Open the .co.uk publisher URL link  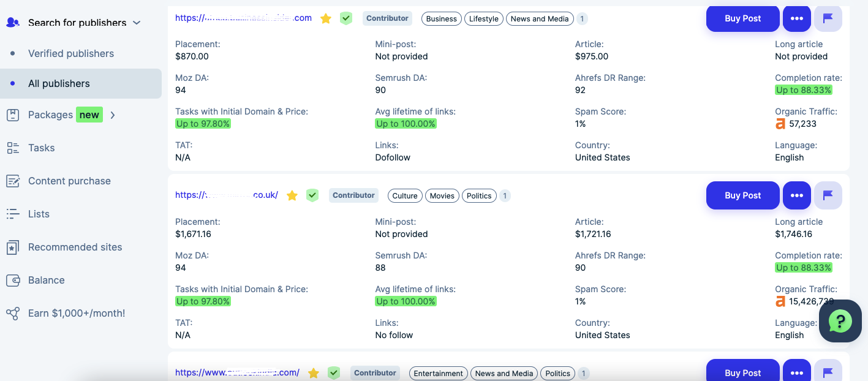[x=227, y=195]
